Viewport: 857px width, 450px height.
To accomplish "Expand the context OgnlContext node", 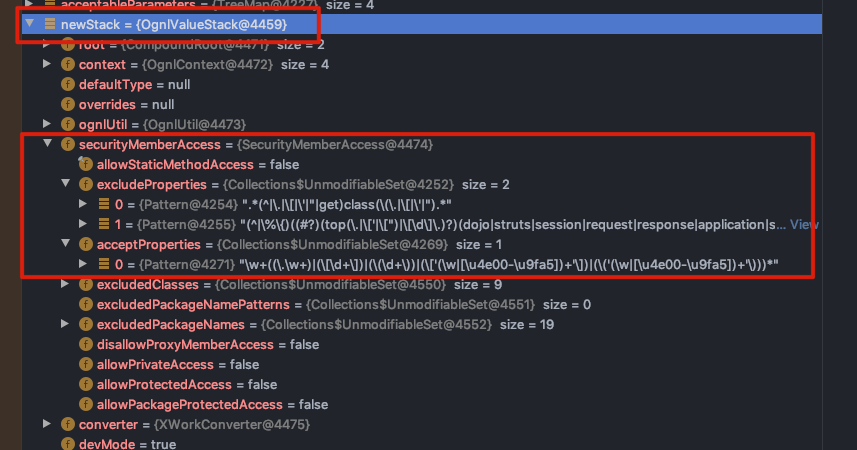I will pos(47,64).
